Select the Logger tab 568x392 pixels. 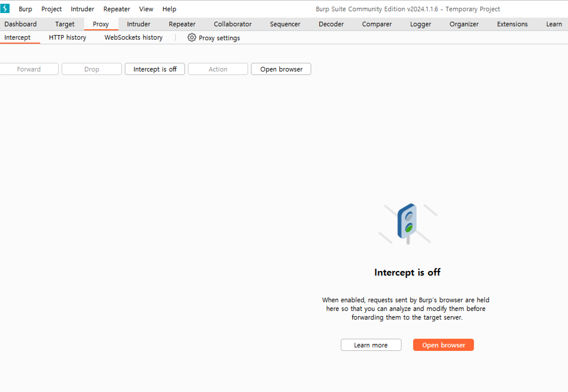click(x=420, y=24)
